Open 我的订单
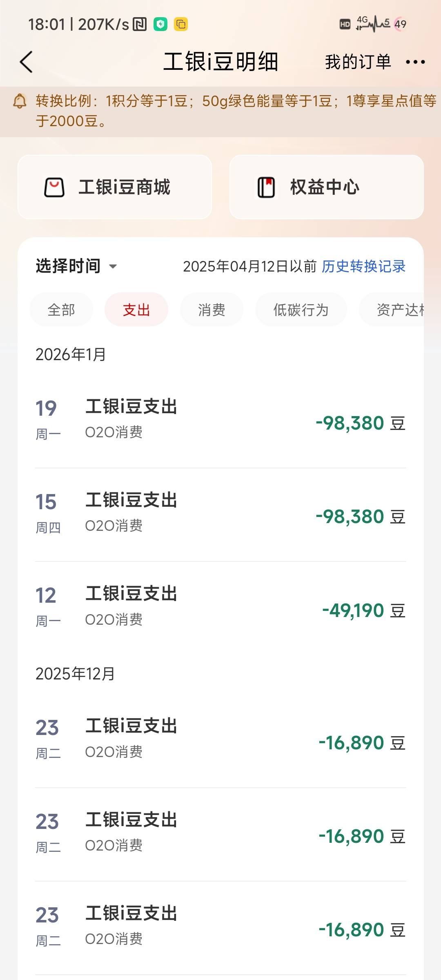Image resolution: width=441 pixels, height=980 pixels. (358, 62)
